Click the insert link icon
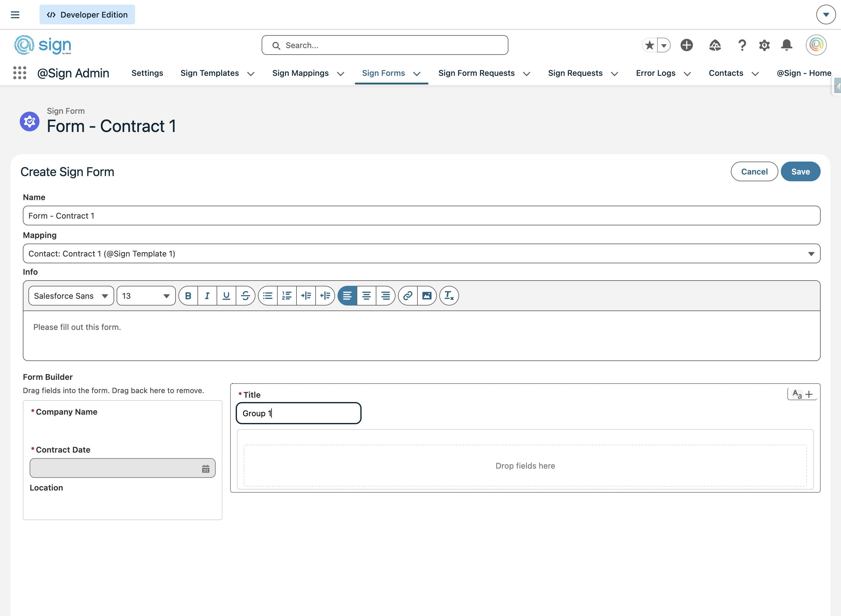This screenshot has height=616, width=841. pyautogui.click(x=408, y=296)
